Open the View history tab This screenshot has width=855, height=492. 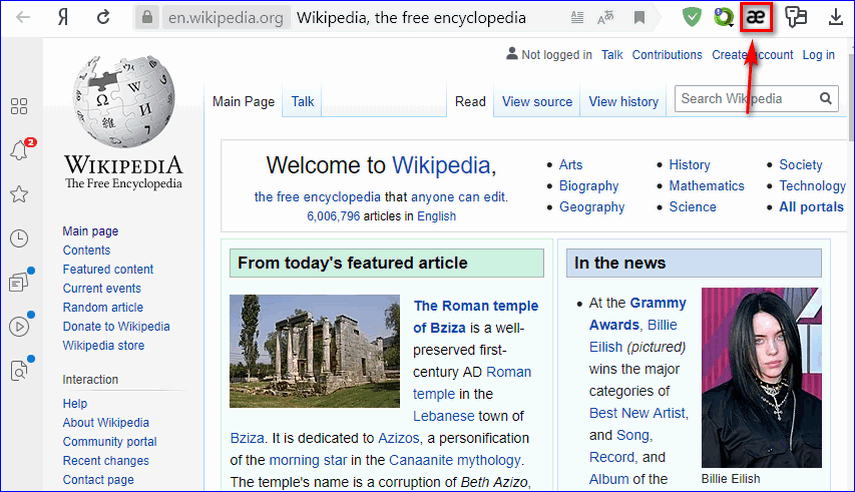point(623,101)
